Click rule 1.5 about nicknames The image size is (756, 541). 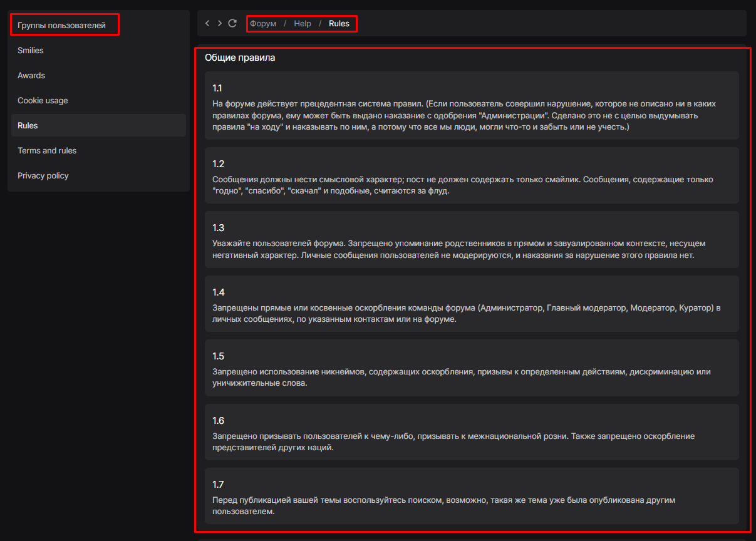pyautogui.click(x=472, y=368)
